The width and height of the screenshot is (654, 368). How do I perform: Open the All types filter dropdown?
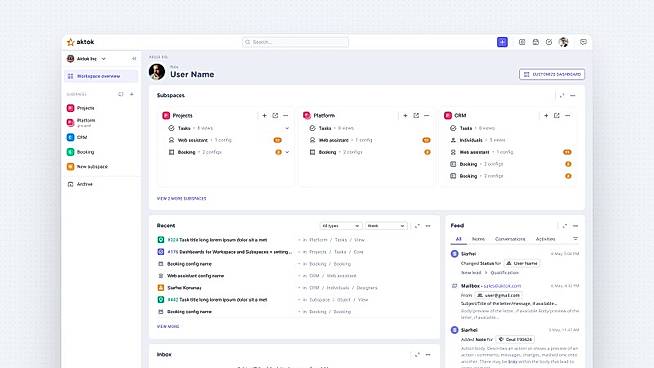coord(341,226)
